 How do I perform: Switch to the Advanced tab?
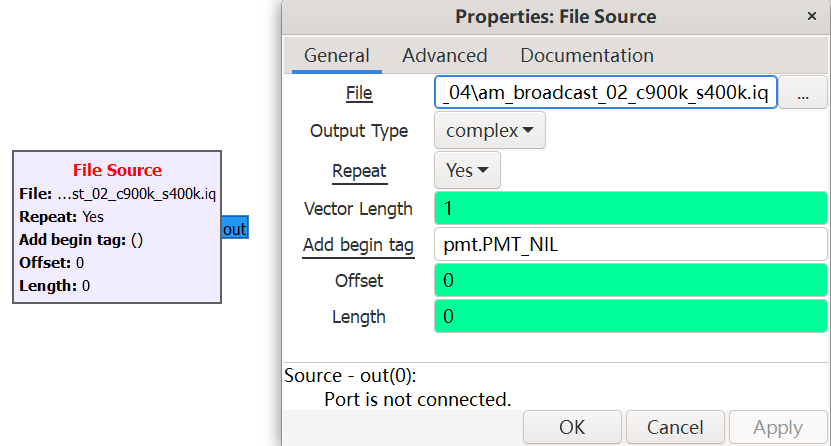(x=444, y=56)
